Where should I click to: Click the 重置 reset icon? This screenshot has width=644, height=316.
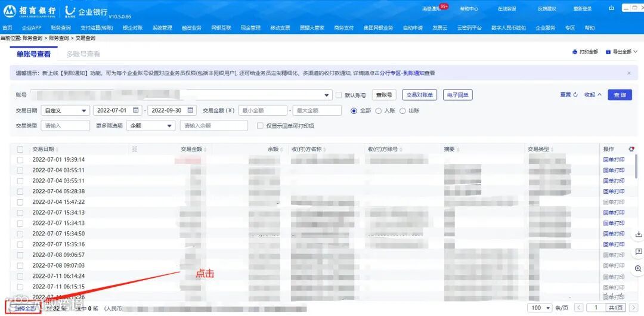point(575,95)
